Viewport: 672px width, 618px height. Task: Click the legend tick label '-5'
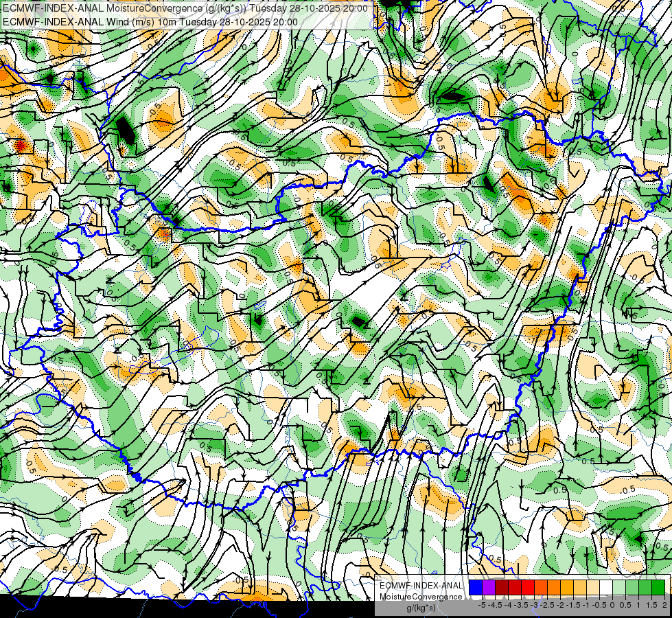(x=482, y=606)
